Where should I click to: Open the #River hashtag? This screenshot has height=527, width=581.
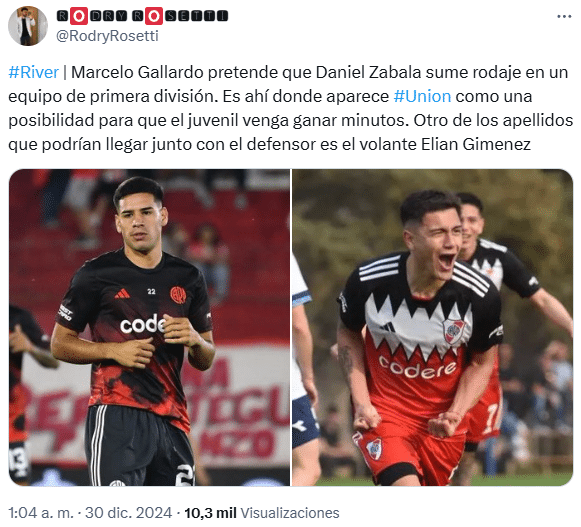[33, 72]
